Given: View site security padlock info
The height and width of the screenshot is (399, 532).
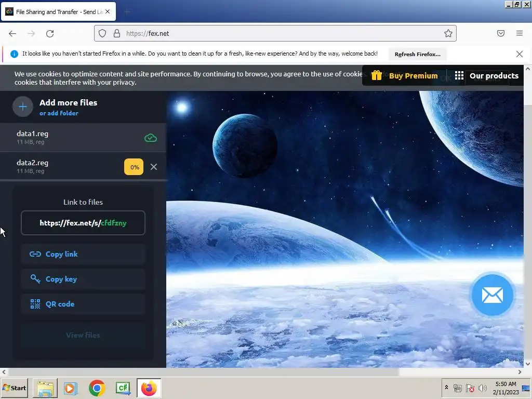Looking at the screenshot, I should (117, 33).
